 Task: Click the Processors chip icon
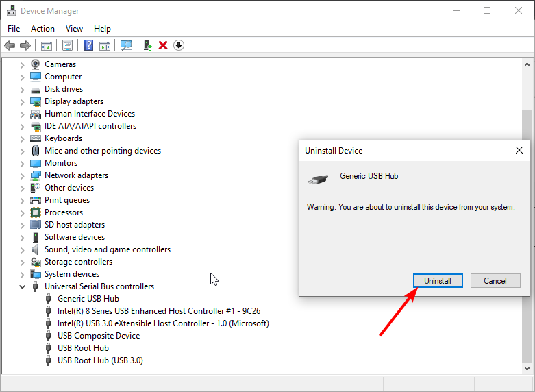36,212
